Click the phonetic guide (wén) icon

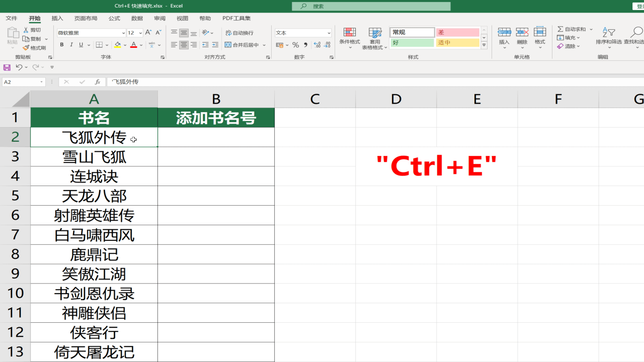coord(152,45)
